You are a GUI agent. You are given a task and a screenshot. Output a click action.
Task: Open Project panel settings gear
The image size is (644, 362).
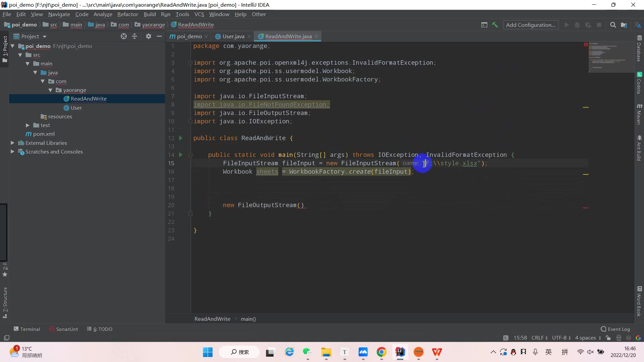click(x=149, y=36)
